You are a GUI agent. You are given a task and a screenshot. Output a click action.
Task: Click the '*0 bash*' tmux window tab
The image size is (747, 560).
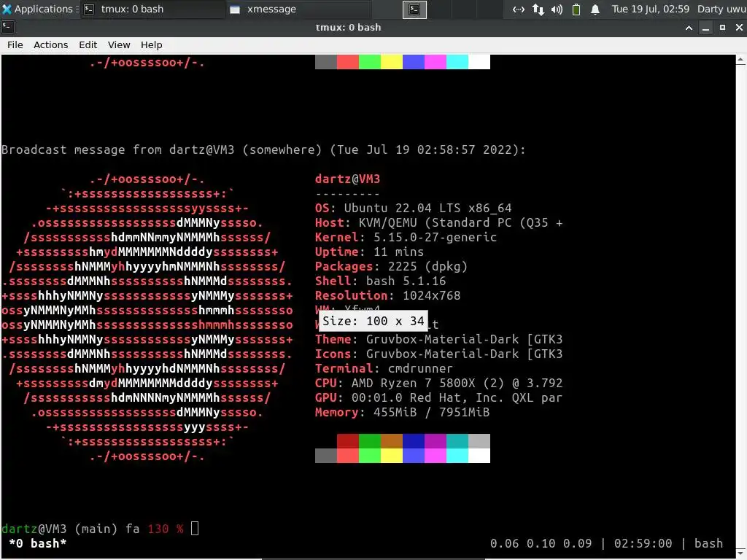tap(38, 543)
